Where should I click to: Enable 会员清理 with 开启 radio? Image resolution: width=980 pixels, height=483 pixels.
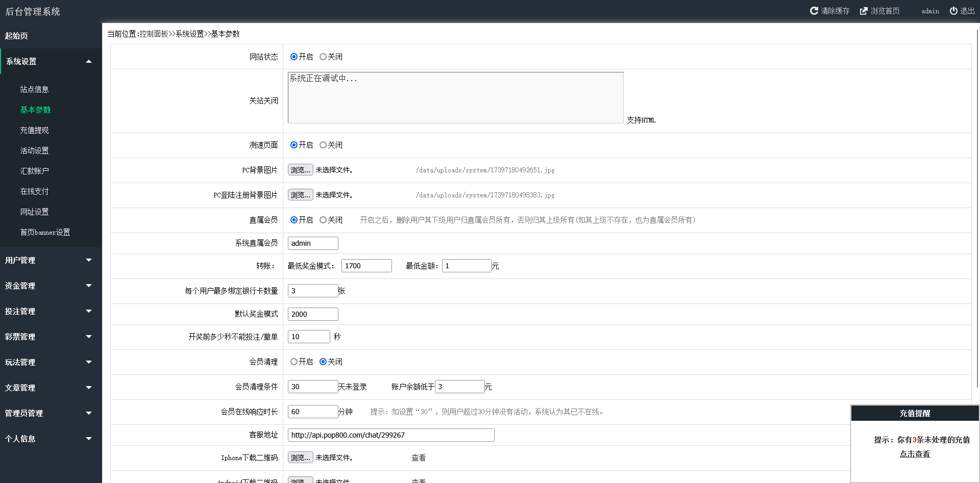(x=294, y=362)
